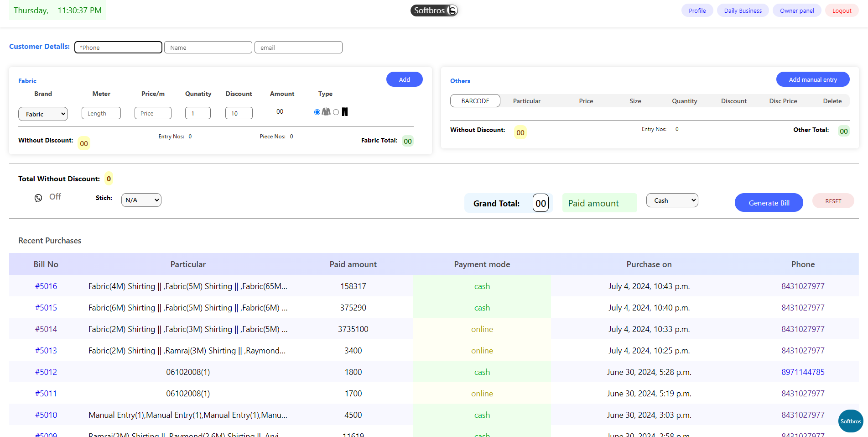The height and width of the screenshot is (437, 868).
Task: Click the fabric Discount input
Action: tap(239, 113)
